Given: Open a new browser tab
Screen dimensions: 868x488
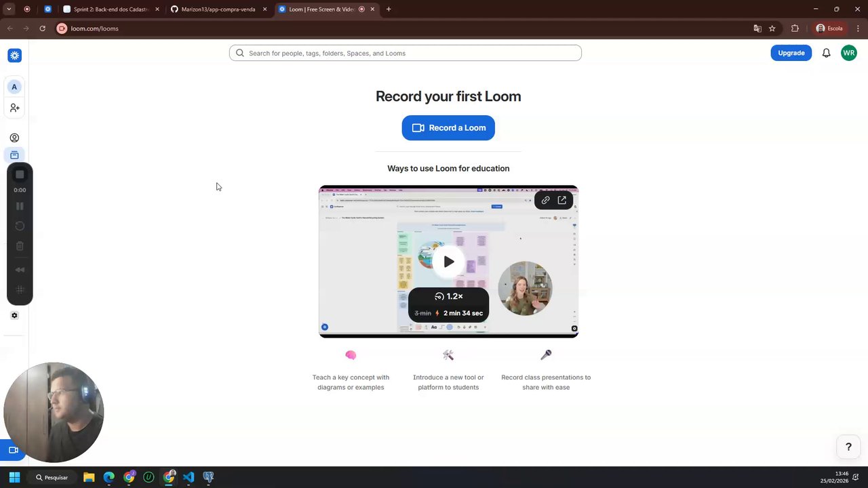Looking at the screenshot, I should tap(389, 9).
